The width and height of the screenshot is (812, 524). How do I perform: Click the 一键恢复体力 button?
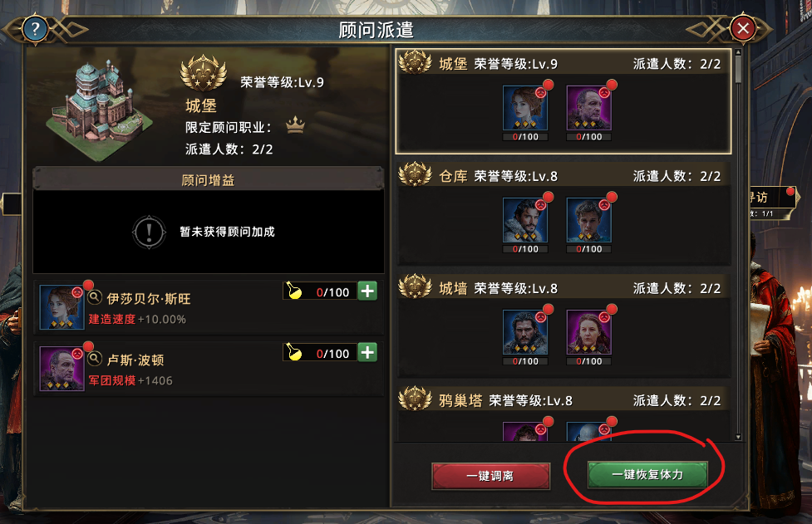[647, 474]
